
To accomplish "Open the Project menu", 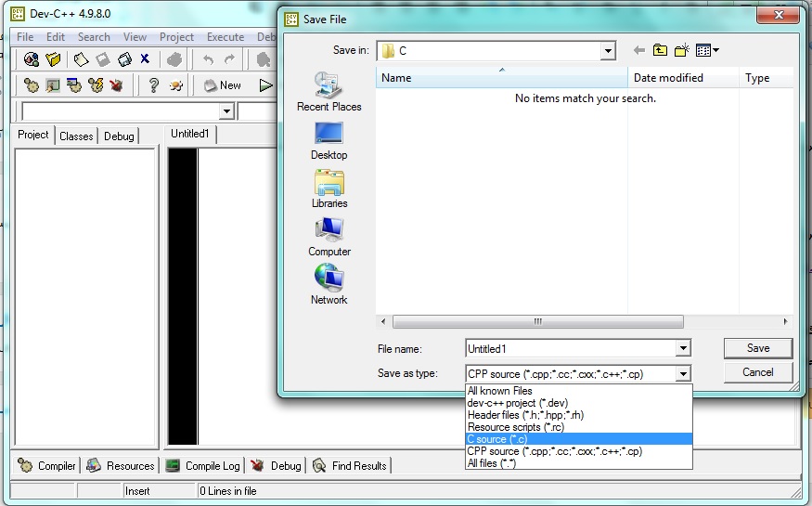I will click(x=176, y=37).
